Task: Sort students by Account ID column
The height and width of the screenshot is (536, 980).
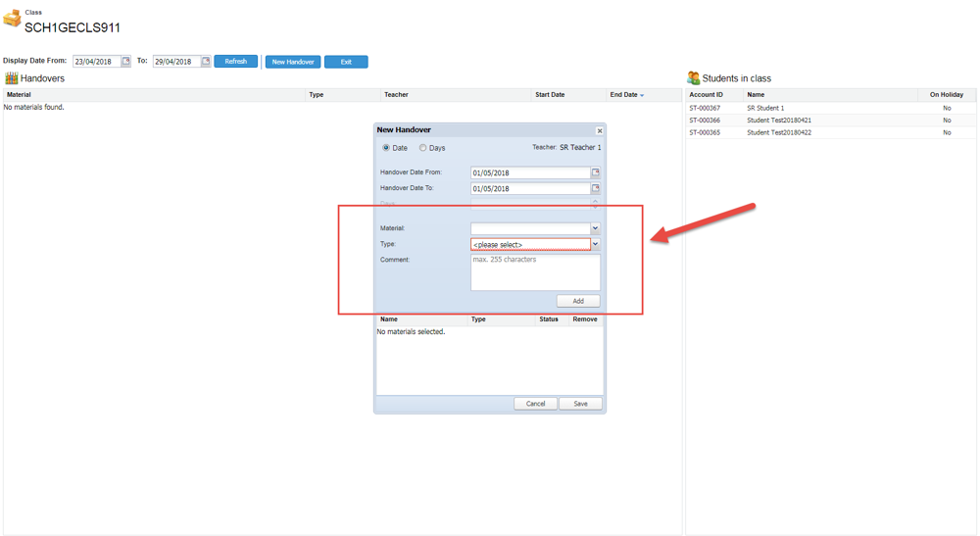Action: [706, 95]
